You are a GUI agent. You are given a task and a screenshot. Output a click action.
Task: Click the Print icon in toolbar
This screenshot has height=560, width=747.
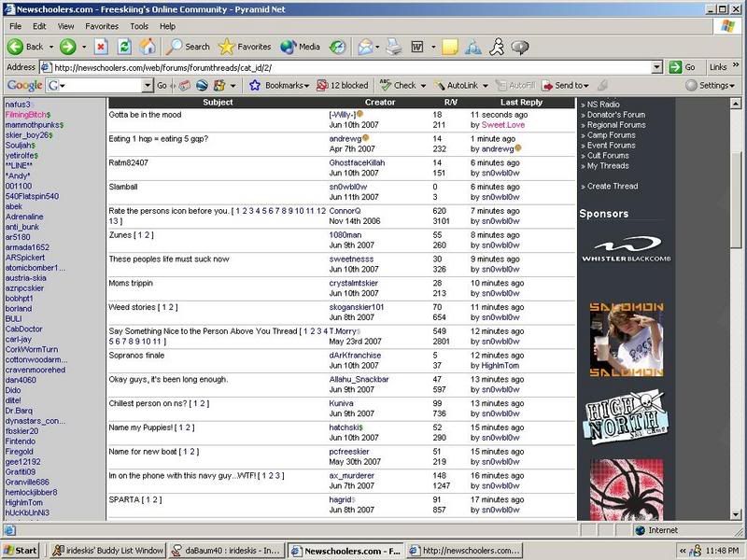pos(393,46)
